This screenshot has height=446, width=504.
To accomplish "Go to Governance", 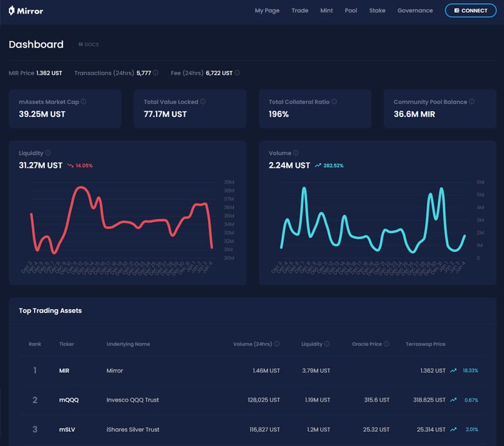I will click(x=415, y=11).
